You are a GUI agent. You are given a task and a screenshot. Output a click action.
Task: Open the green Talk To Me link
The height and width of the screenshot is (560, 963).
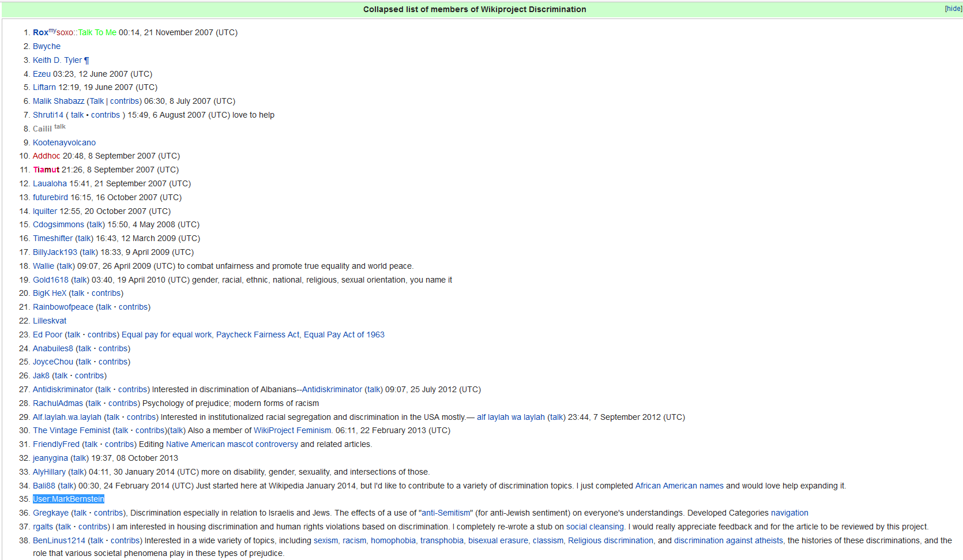97,33
